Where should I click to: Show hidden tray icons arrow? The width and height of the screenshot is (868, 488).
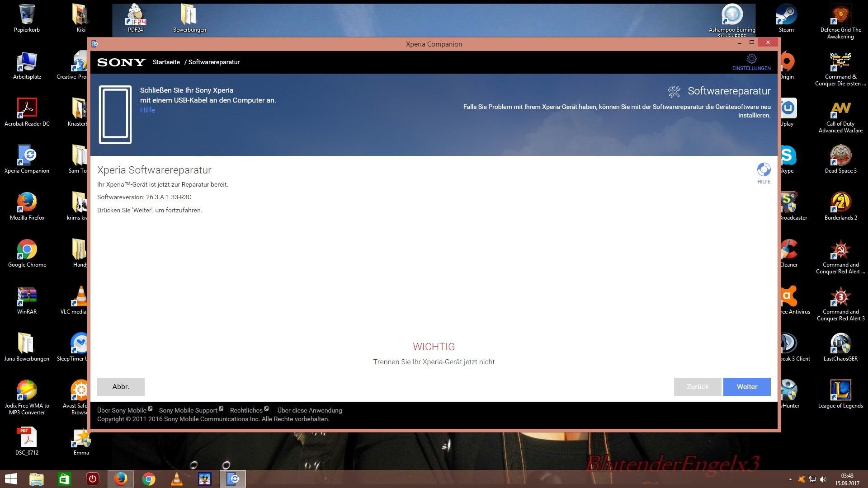coord(790,479)
